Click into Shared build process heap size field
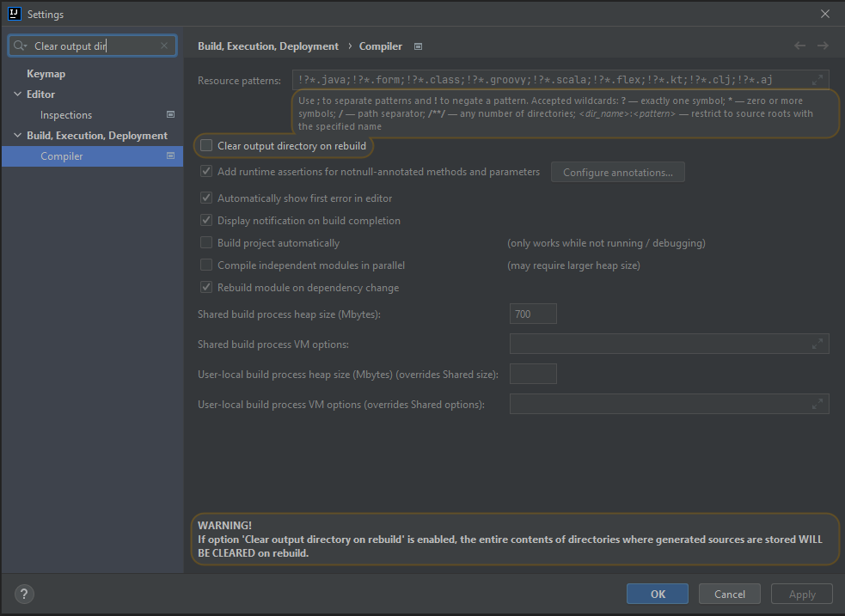 coord(533,314)
